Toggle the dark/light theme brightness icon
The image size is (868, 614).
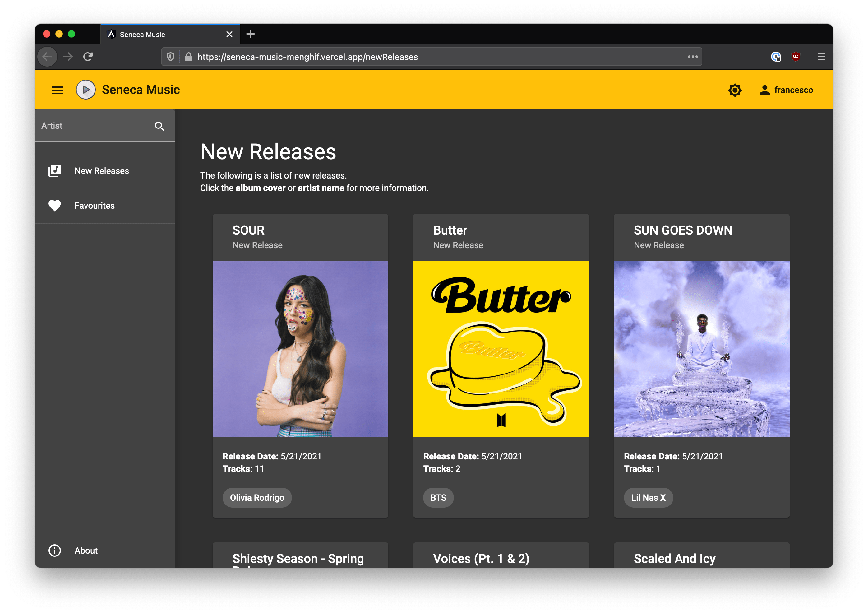tap(735, 90)
